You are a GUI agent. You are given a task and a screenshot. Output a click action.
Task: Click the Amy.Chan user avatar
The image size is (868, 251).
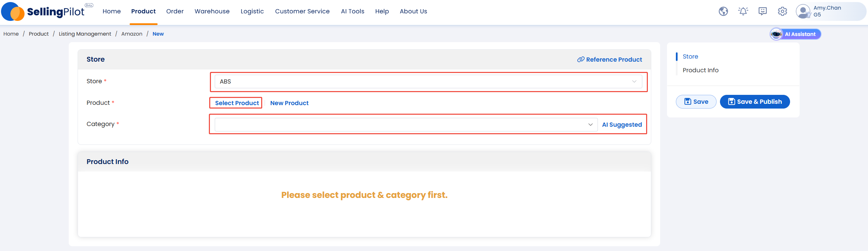(803, 11)
